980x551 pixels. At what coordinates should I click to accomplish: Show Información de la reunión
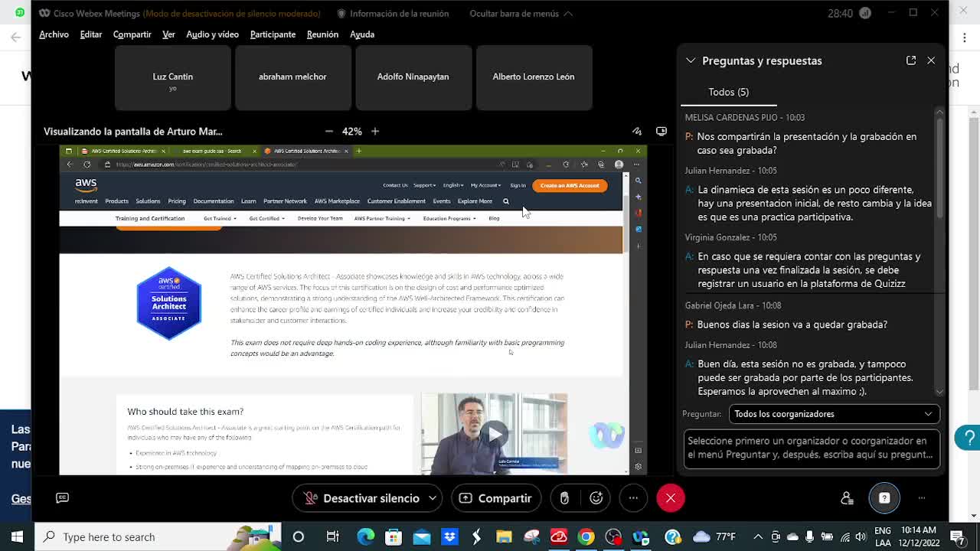pyautogui.click(x=392, y=14)
